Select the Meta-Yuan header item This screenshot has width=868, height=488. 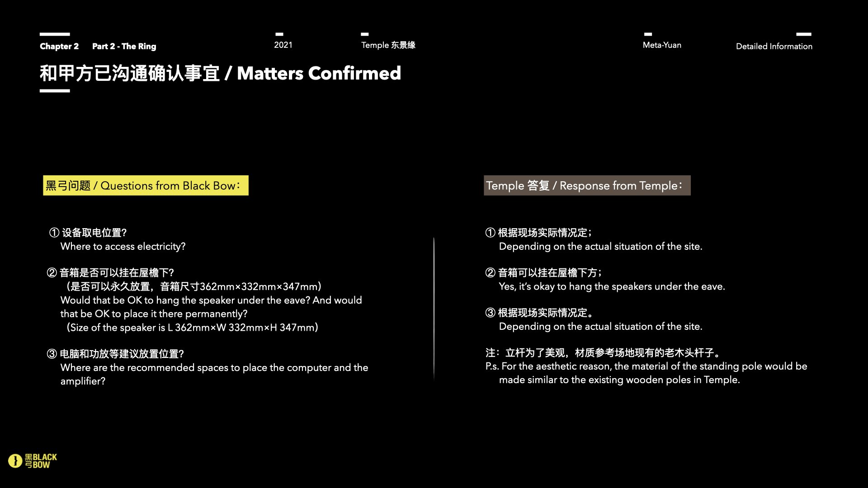[662, 45]
